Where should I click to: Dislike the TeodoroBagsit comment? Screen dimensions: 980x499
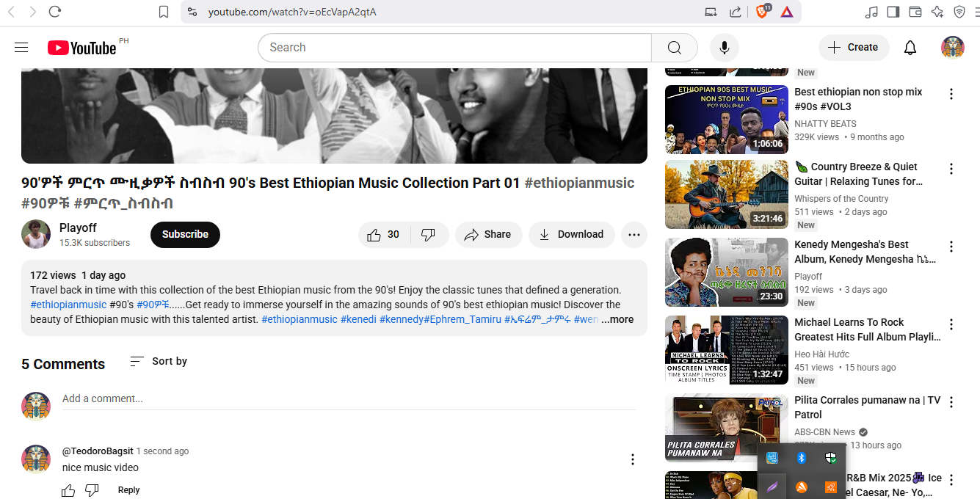pyautogui.click(x=92, y=490)
